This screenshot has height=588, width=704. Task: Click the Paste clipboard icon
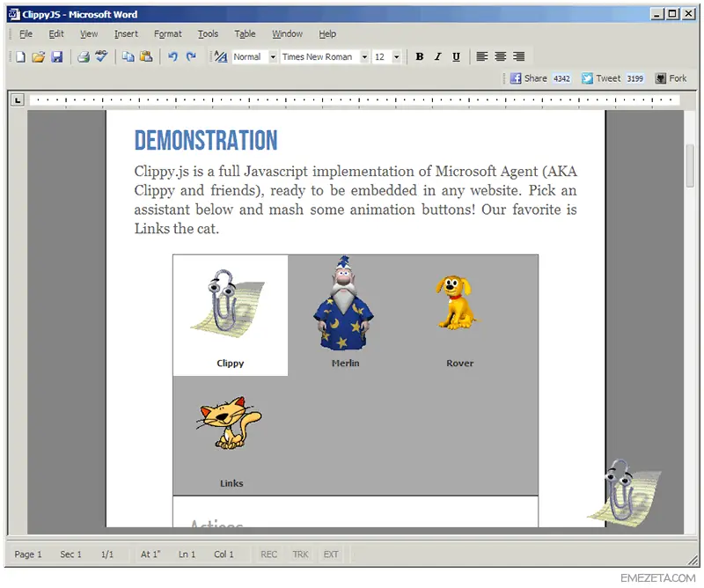point(146,56)
